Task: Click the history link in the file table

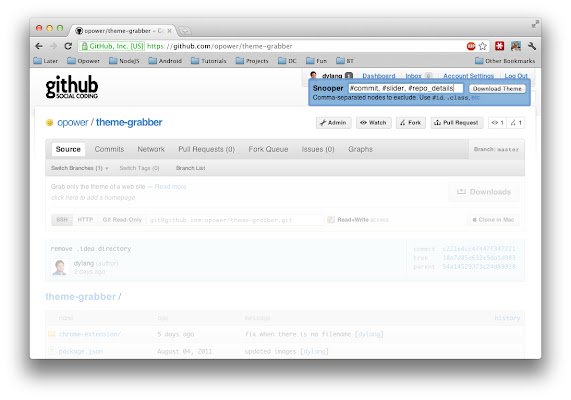Action: coord(507,318)
